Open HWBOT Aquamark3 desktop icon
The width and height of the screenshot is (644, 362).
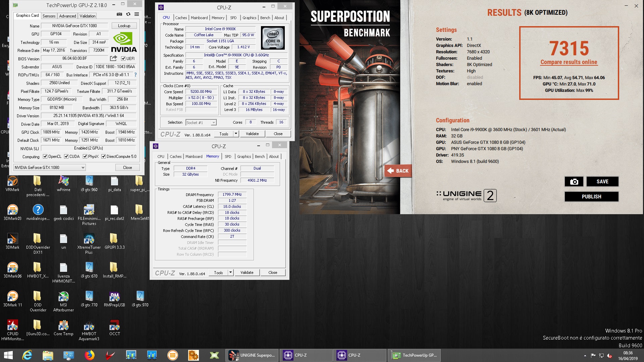tap(89, 330)
